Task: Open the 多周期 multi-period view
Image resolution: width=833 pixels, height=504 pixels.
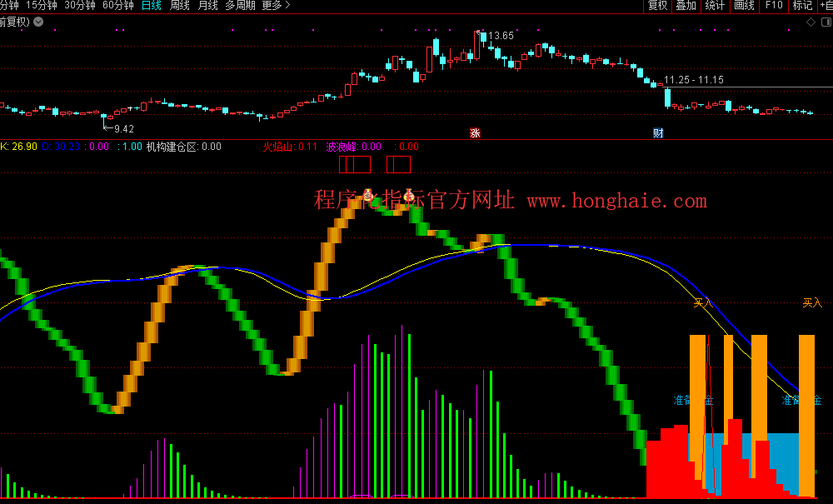Action: click(241, 6)
